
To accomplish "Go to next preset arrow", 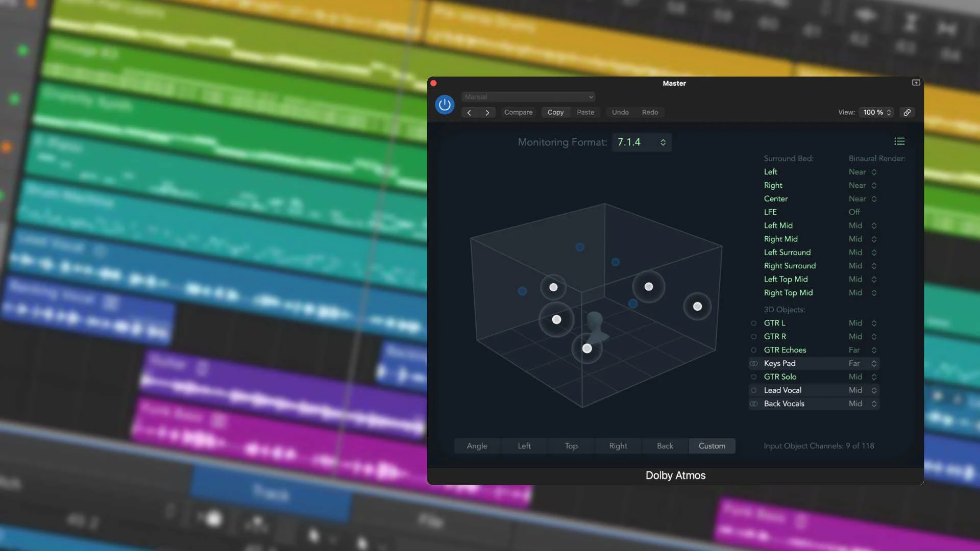I will (487, 112).
